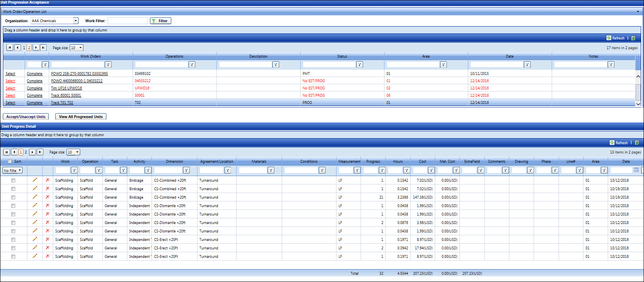Click filter icon beside Description column filter box
The image size is (644, 282).
[x=276, y=64]
